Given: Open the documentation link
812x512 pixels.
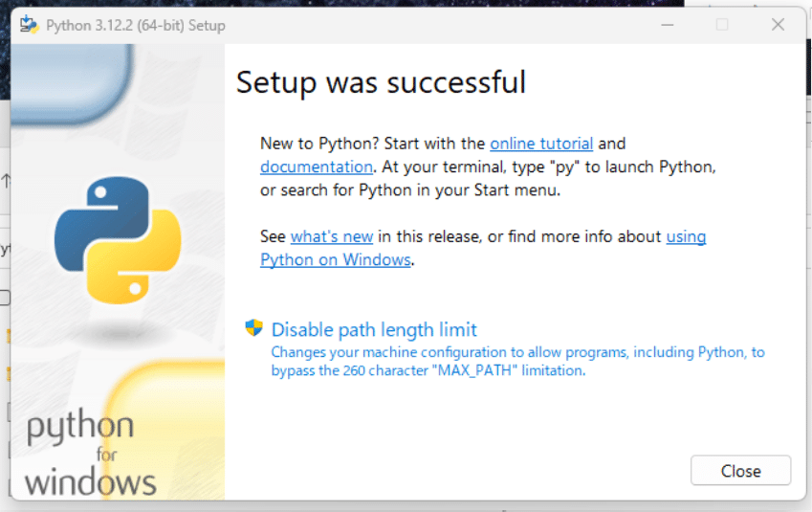Looking at the screenshot, I should [x=317, y=167].
